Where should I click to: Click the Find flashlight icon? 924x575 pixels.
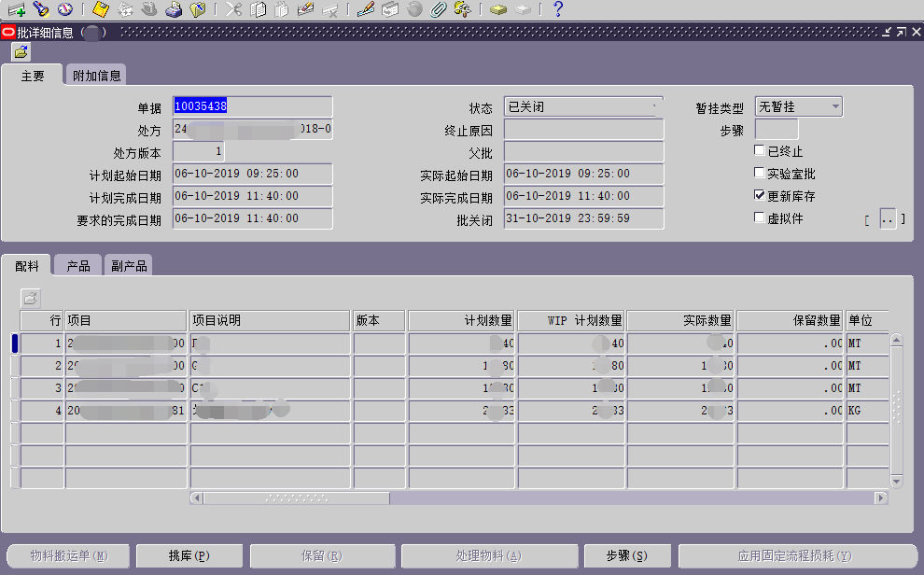(x=41, y=10)
